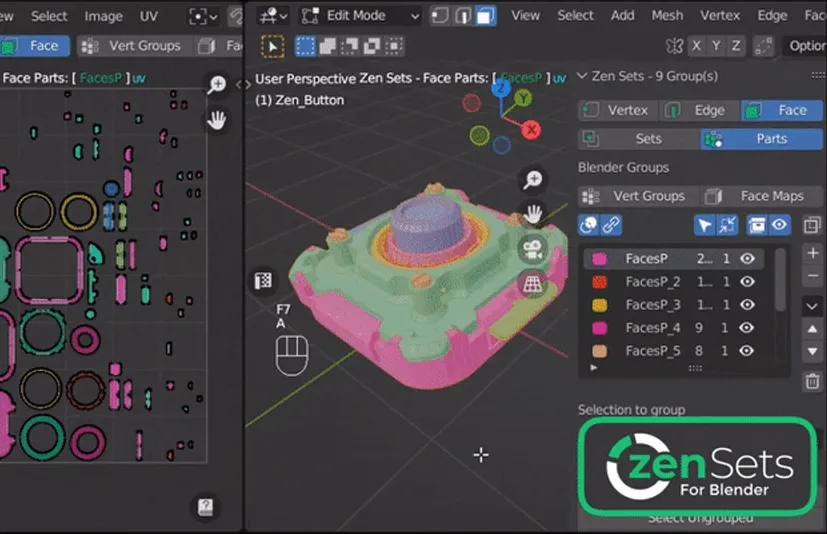The image size is (827, 534).
Task: Click the 3D viewport pan hand icon
Action: (x=533, y=214)
